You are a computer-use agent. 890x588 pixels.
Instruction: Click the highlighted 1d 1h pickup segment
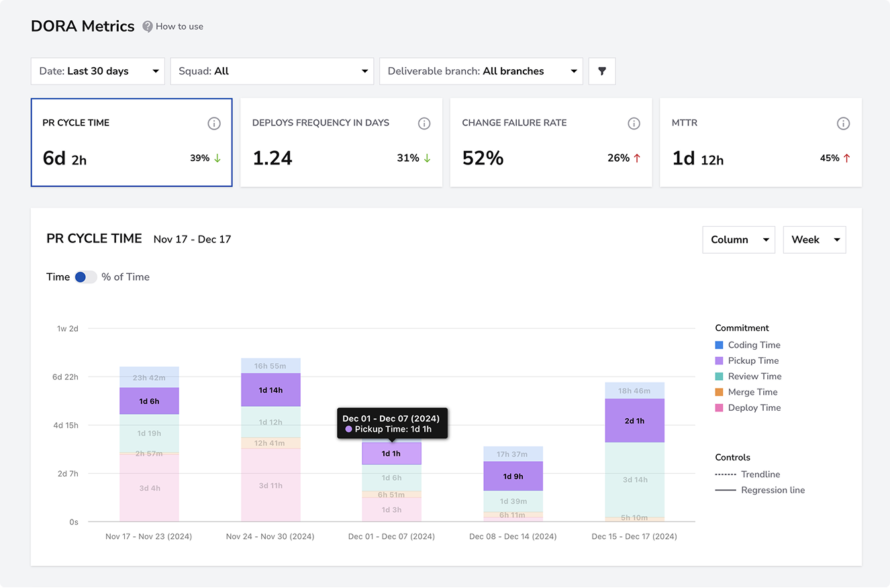click(391, 454)
